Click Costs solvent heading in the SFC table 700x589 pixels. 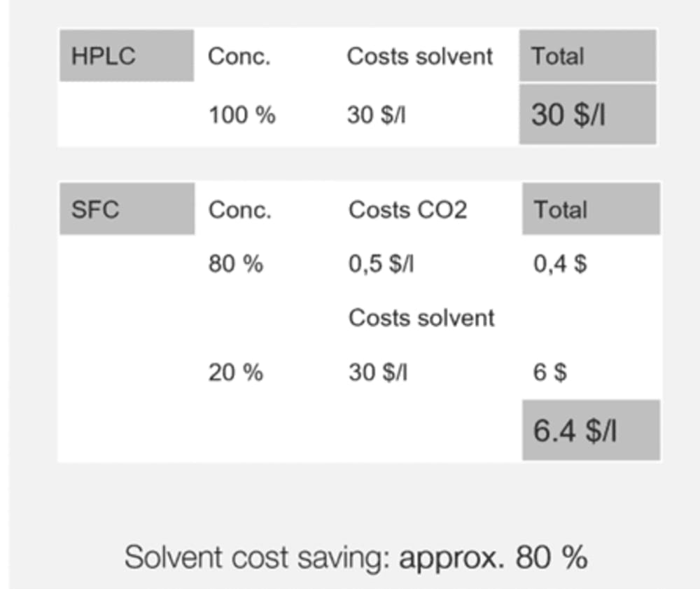point(421,318)
